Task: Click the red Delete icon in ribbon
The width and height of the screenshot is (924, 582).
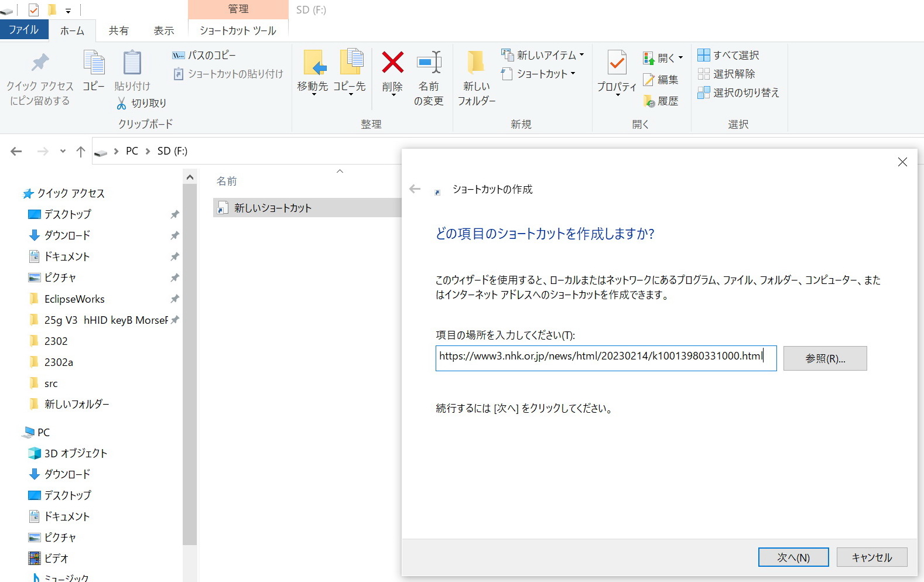Action: click(392, 63)
